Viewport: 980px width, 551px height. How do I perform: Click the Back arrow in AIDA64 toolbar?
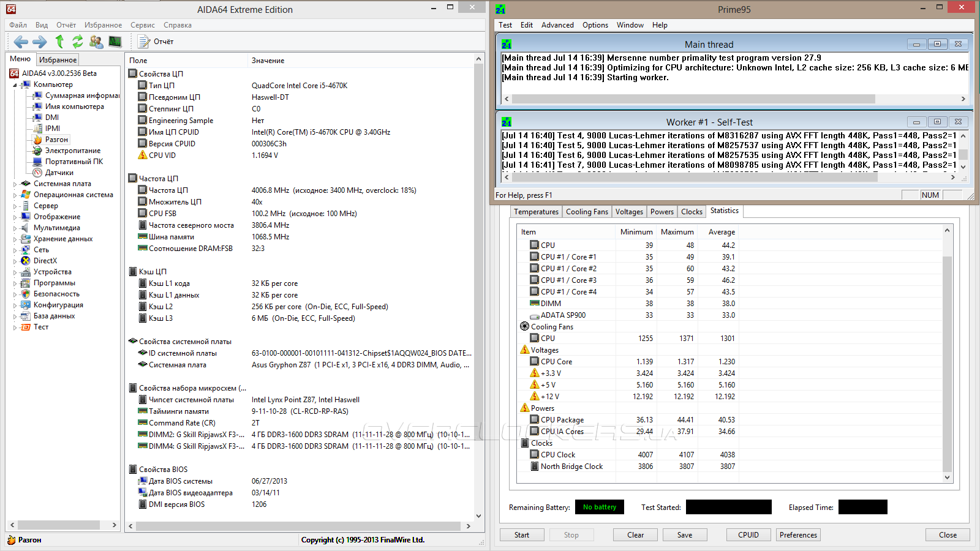coord(21,42)
